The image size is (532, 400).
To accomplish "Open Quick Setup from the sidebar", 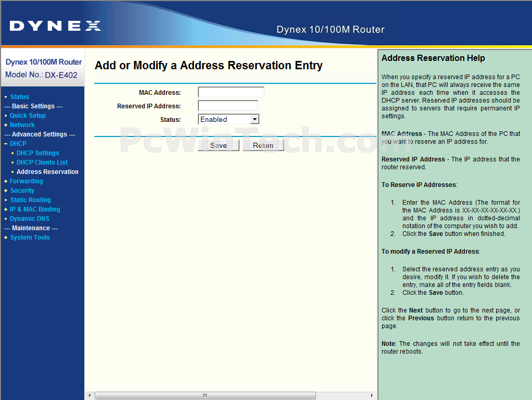I will 28,116.
